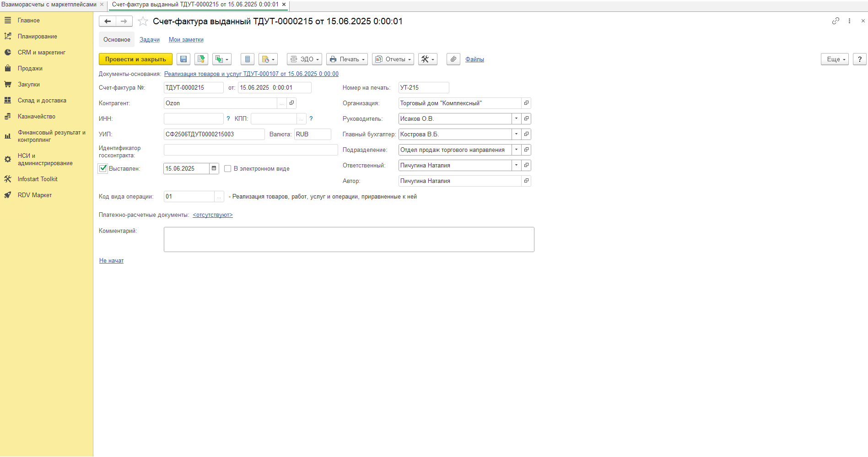Image resolution: width=868 pixels, height=457 pixels.
Task: Expand the Руководитель dropdown list
Action: tap(516, 118)
